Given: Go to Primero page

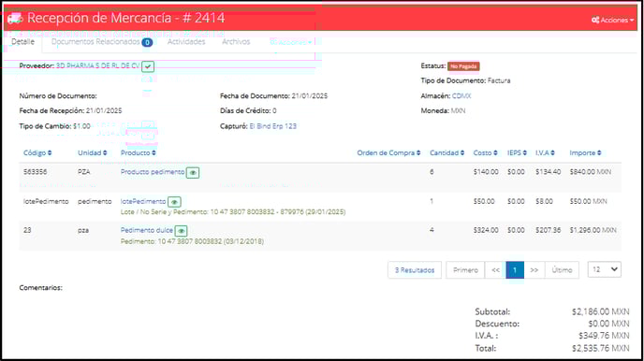Looking at the screenshot, I should (x=465, y=270).
